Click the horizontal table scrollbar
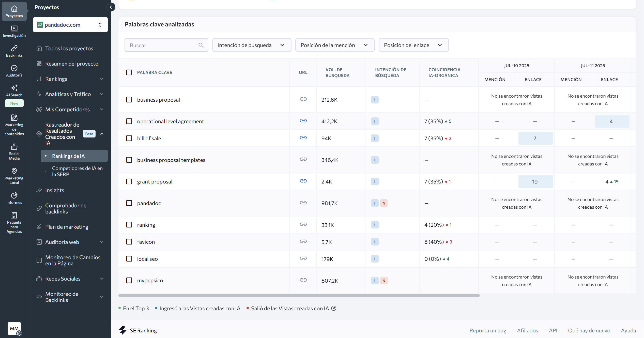Image resolution: width=644 pixels, height=338 pixels. point(299,296)
